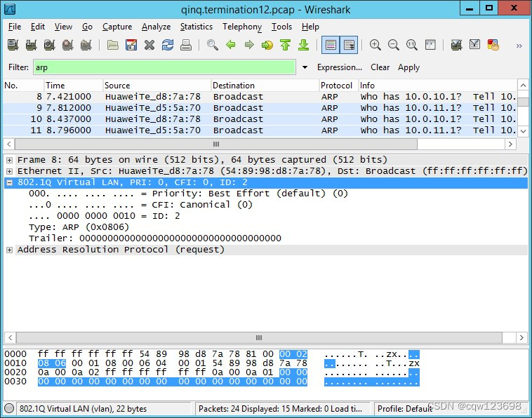Reload this capture file icon
Screen dimensions: 532x418
pos(168,45)
